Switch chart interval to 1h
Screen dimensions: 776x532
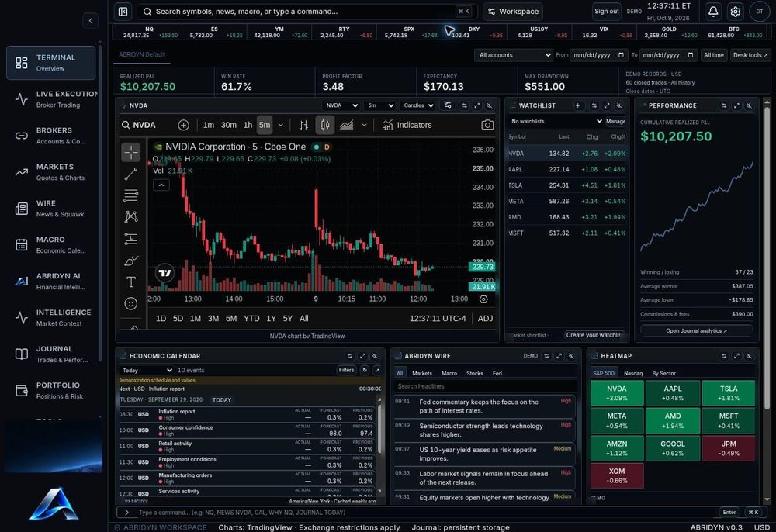tap(248, 125)
